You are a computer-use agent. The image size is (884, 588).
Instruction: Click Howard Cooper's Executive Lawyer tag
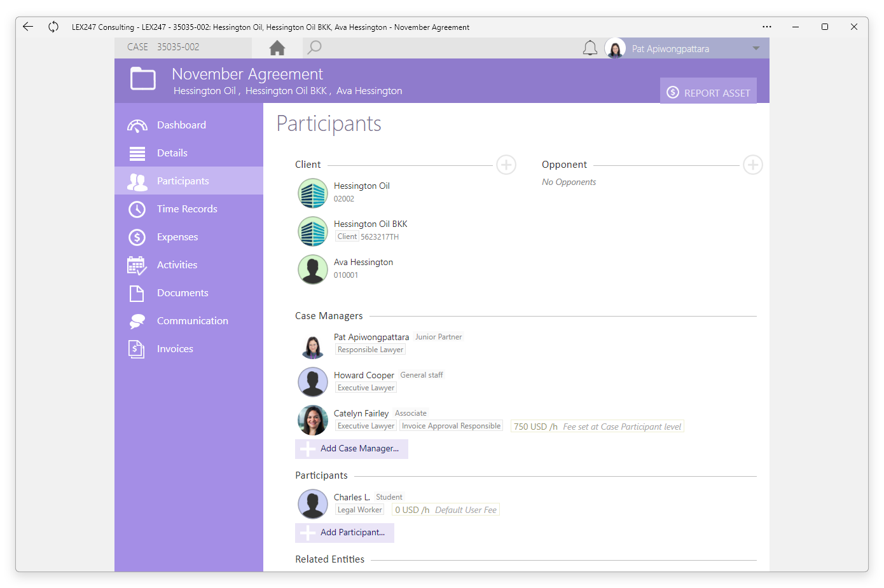click(x=366, y=388)
